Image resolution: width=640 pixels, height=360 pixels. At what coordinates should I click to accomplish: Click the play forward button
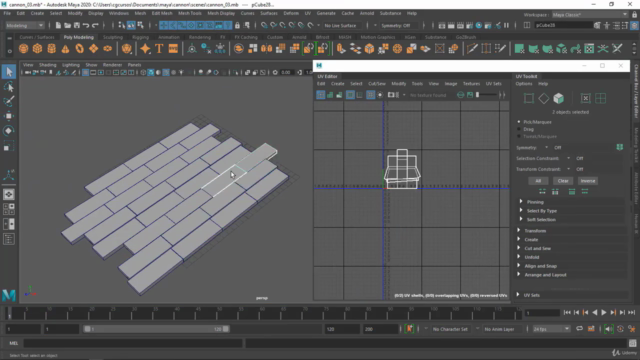click(604, 313)
